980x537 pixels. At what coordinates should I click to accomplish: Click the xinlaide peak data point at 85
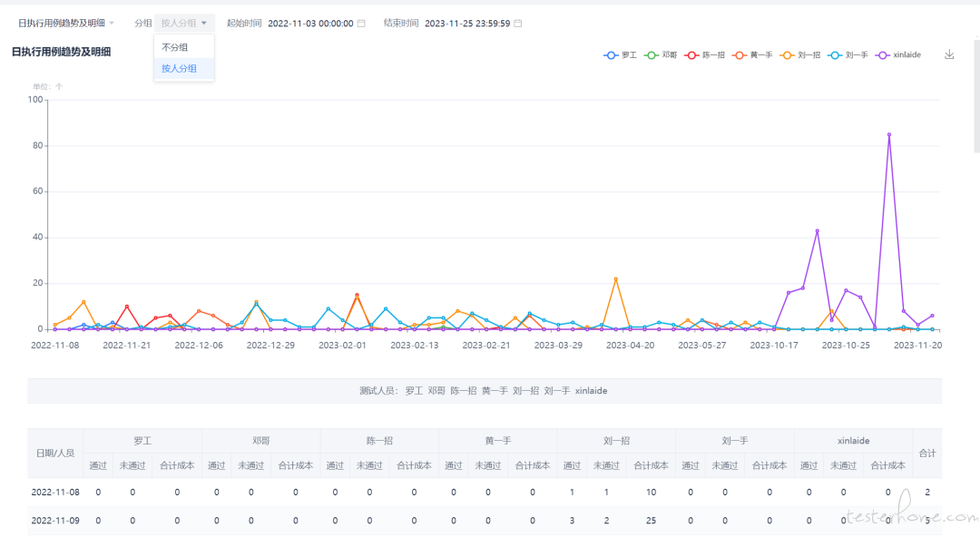coord(889,134)
